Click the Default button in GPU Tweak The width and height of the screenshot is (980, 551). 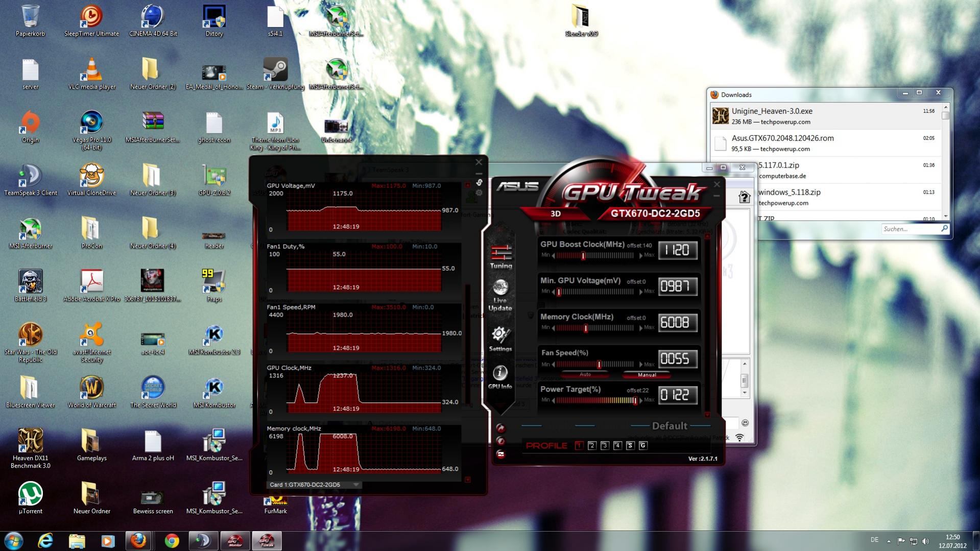pyautogui.click(x=670, y=426)
